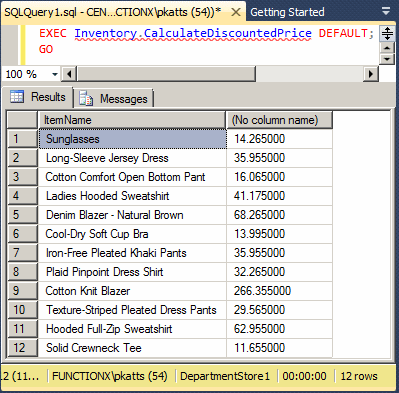Click the editor split pane handle icon
This screenshot has width=399, height=393.
click(x=387, y=34)
